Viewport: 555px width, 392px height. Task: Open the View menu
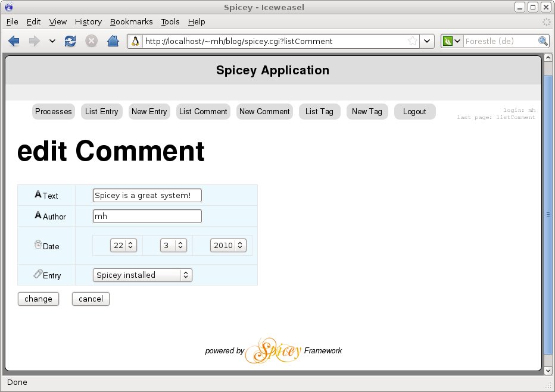point(58,22)
